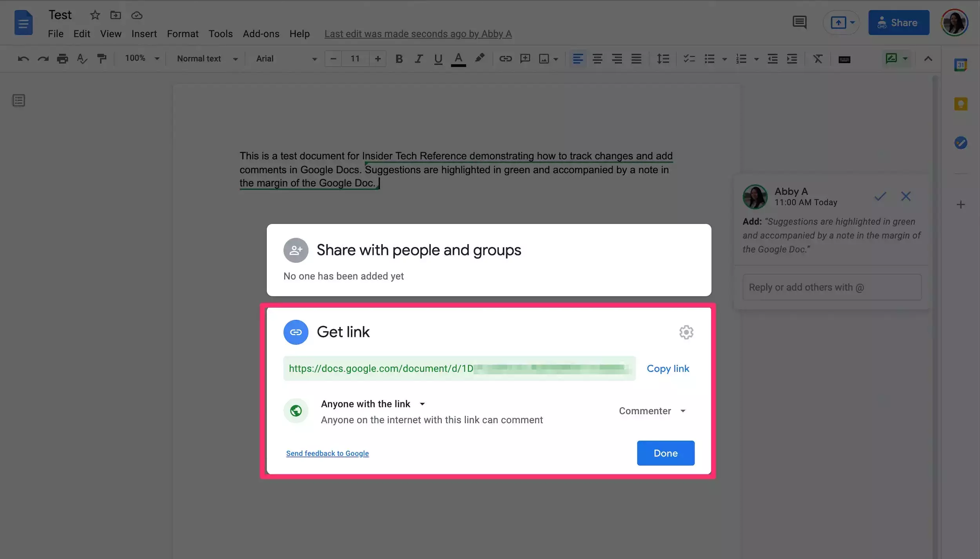980x559 pixels.
Task: Open text color picker
Action: click(x=458, y=59)
